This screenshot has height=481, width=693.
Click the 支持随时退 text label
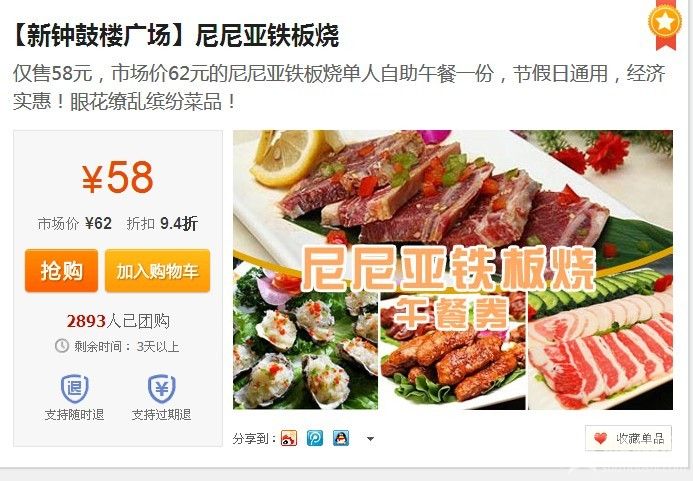click(74, 415)
